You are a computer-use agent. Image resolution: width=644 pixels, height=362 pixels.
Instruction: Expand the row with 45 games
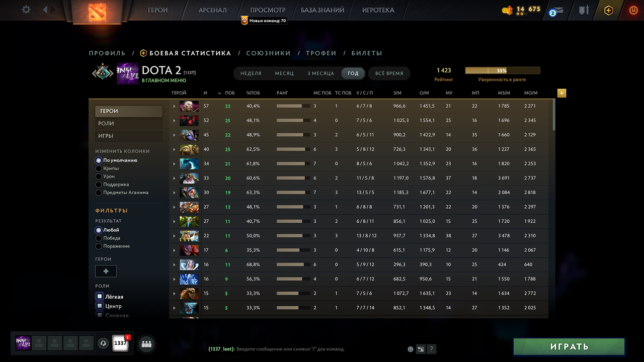click(174, 135)
